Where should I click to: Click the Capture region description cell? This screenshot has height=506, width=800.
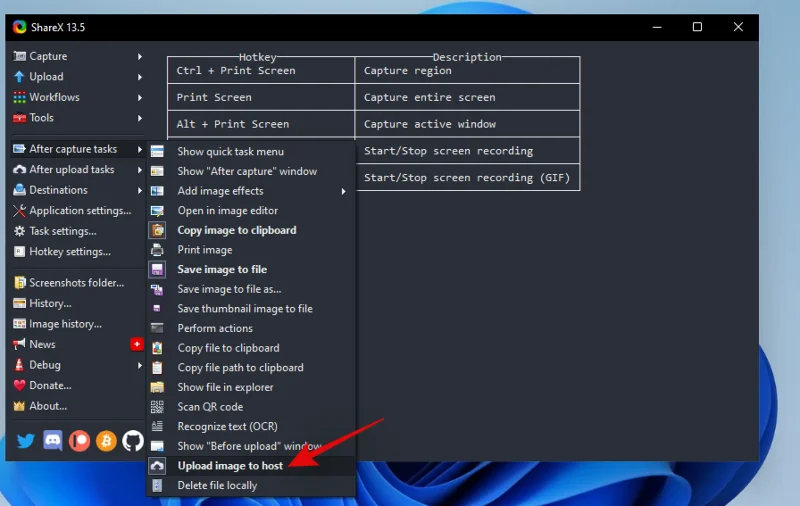467,70
